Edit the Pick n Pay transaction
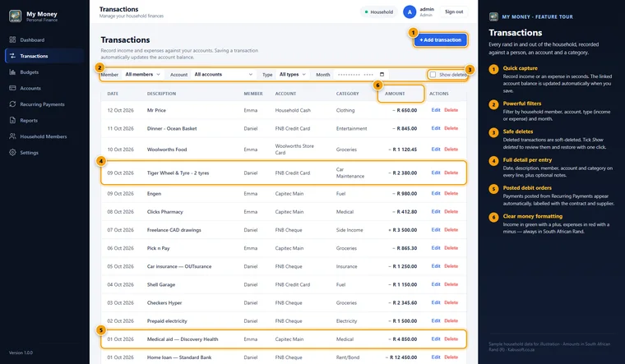625x364 pixels. pyautogui.click(x=436, y=247)
